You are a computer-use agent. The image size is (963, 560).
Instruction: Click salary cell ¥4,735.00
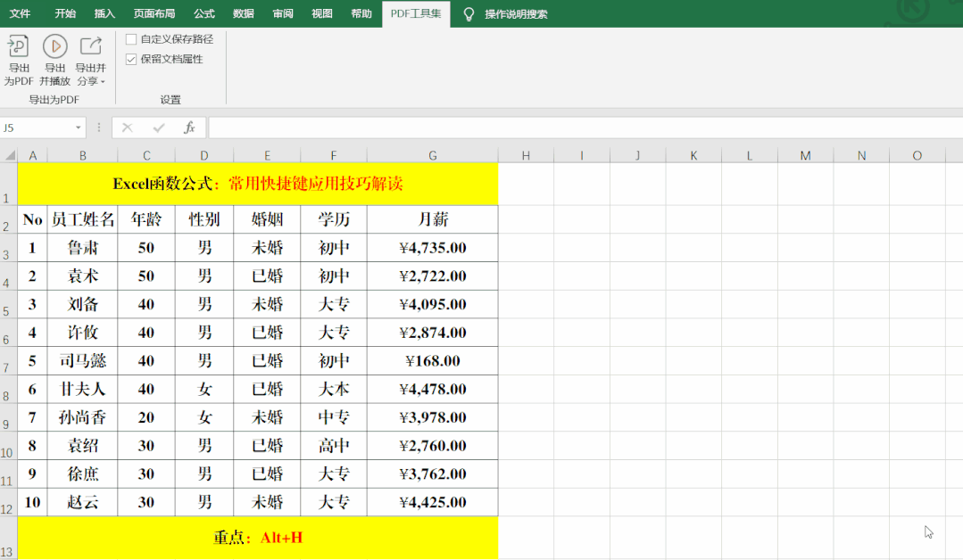pos(433,248)
